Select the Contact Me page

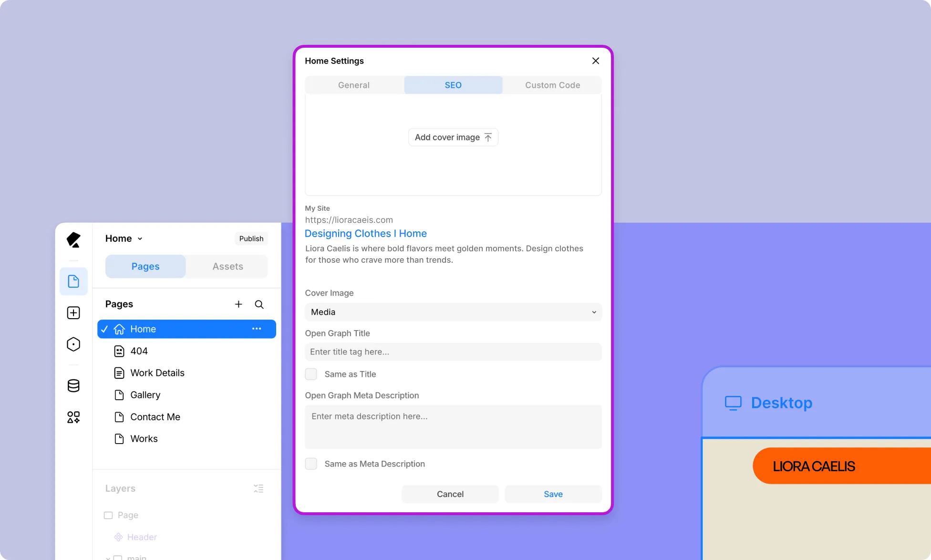coord(186,417)
